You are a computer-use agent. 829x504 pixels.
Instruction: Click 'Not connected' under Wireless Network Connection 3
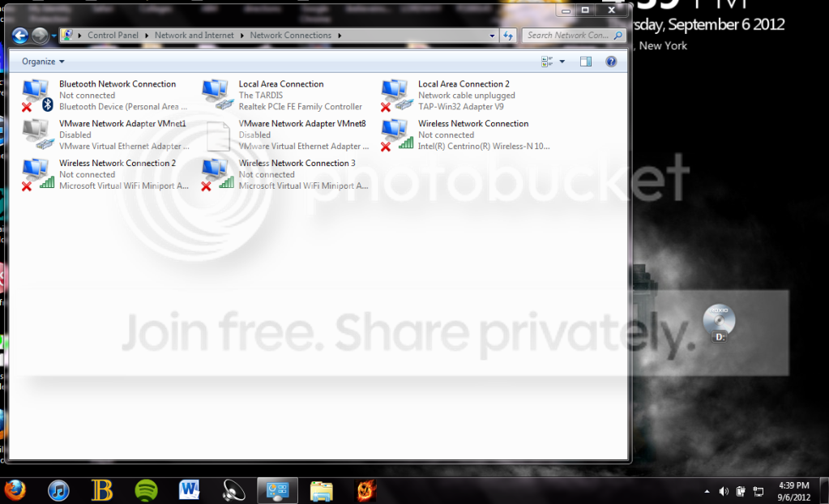[267, 174]
